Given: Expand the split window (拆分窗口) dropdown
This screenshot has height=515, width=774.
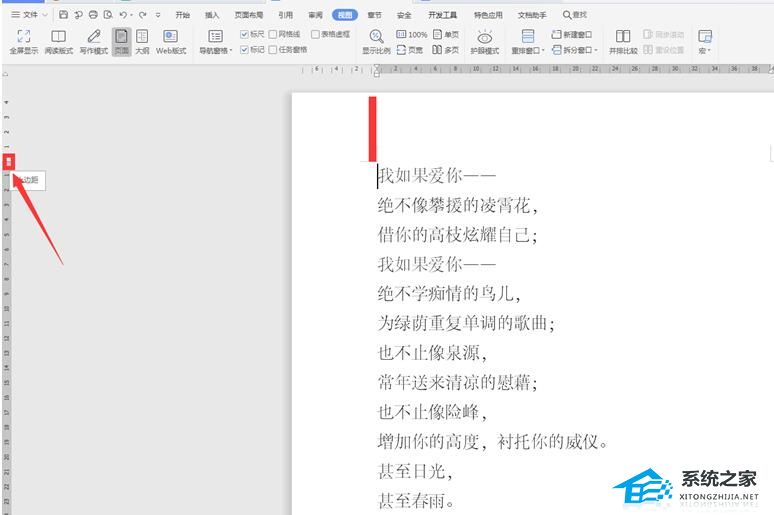Looking at the screenshot, I should pyautogui.click(x=575, y=49).
